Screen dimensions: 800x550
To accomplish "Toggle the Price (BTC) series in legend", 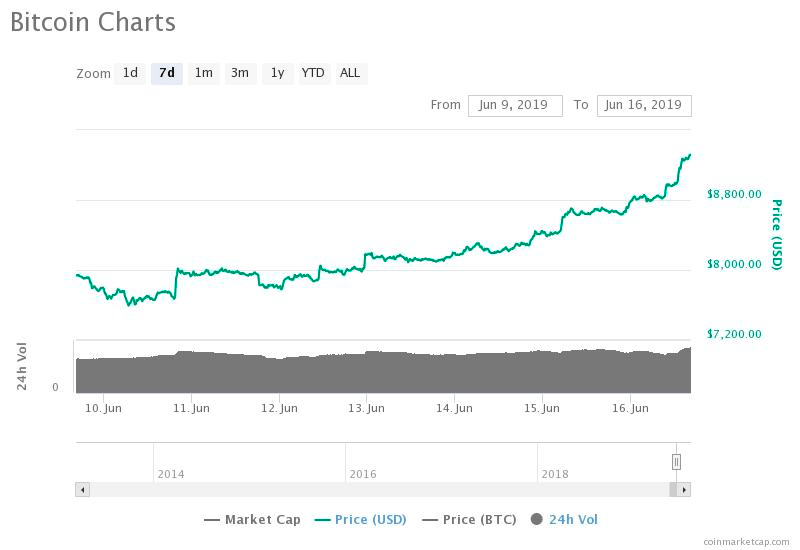I will tap(469, 520).
